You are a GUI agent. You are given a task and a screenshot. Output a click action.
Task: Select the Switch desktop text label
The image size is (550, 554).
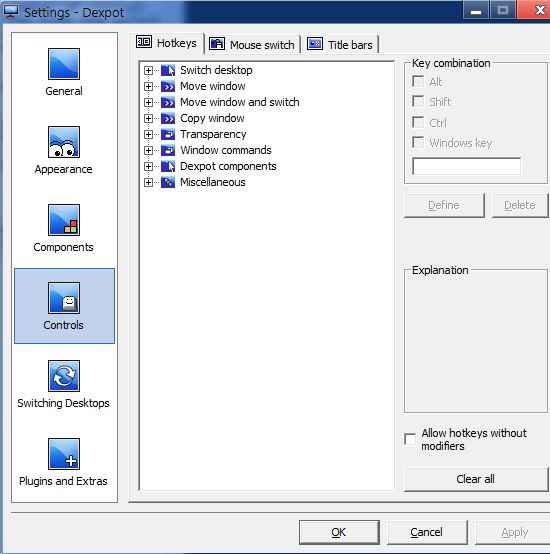tap(216, 70)
